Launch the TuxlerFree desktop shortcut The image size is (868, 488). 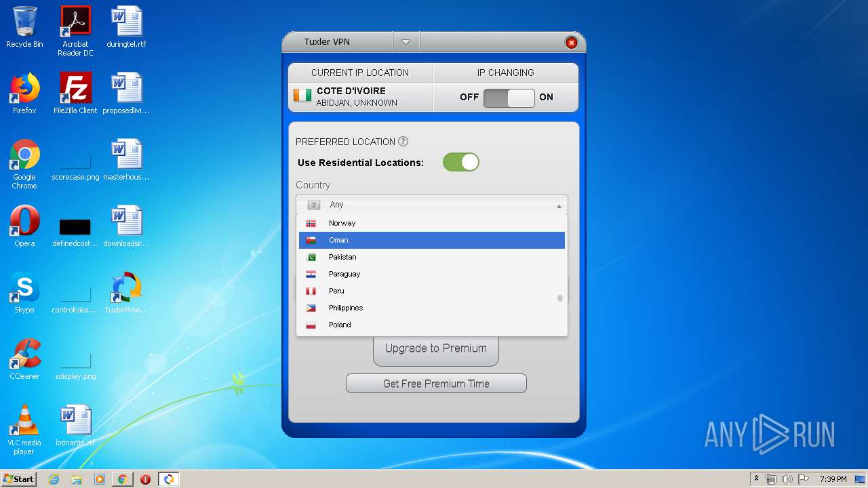[126, 293]
